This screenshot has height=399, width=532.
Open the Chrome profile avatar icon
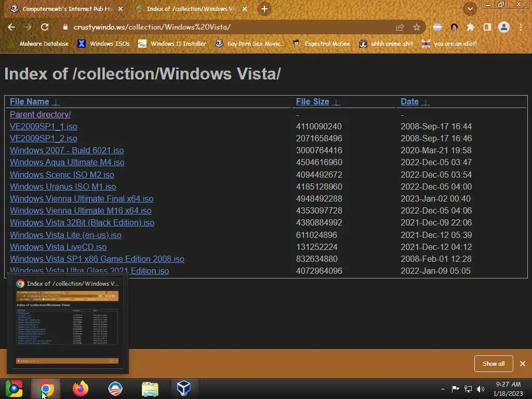[504, 27]
